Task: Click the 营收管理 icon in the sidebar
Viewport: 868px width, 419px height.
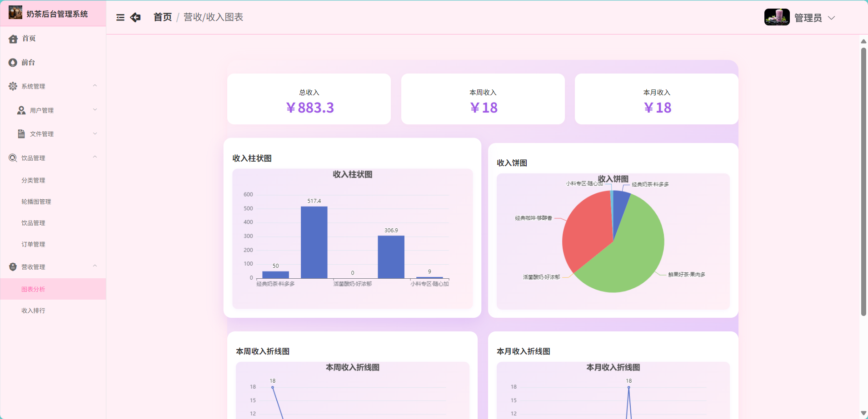Action: tap(13, 266)
